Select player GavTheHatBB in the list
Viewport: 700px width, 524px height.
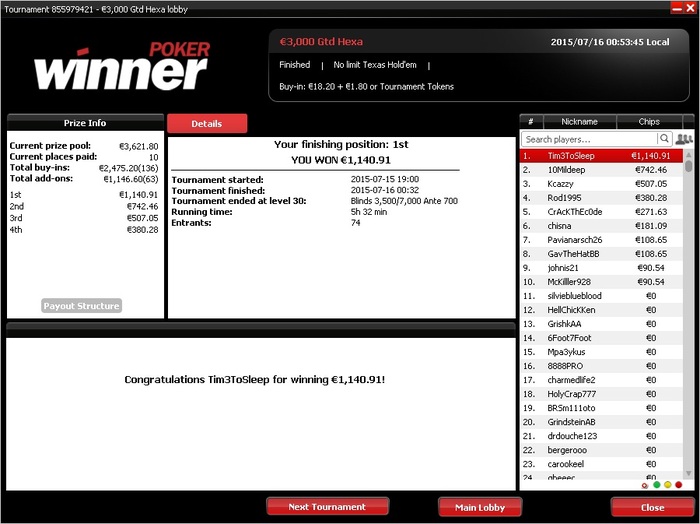601,254
